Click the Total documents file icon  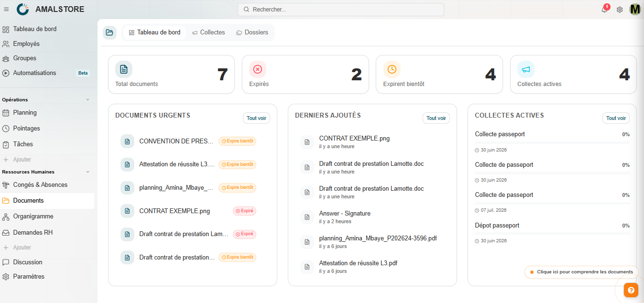(x=124, y=69)
